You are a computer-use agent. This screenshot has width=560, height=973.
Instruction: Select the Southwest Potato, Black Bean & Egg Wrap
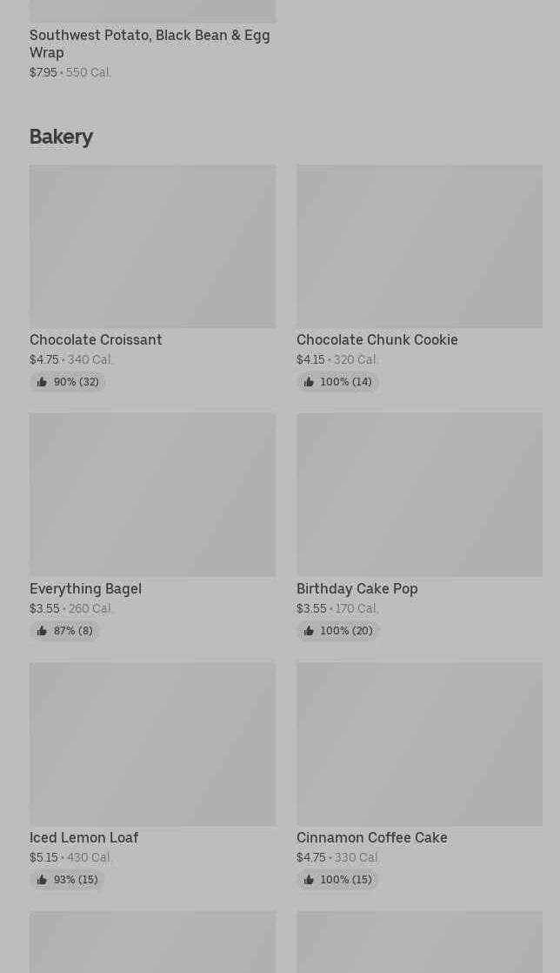[150, 44]
